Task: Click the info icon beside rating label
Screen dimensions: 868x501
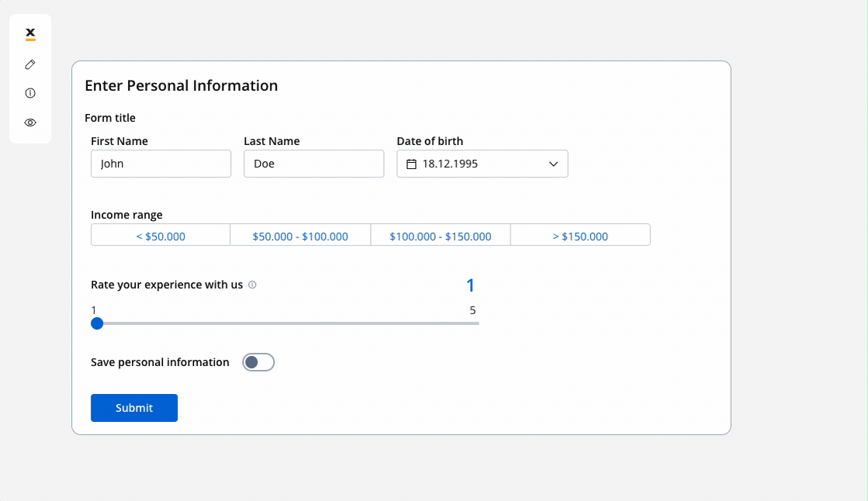Action: pyautogui.click(x=252, y=285)
